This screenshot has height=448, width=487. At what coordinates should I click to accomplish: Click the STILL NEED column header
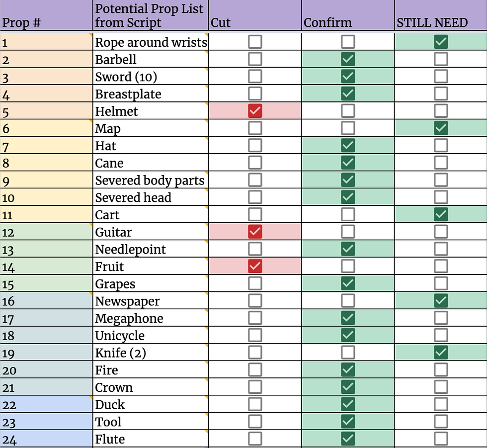[440, 15]
